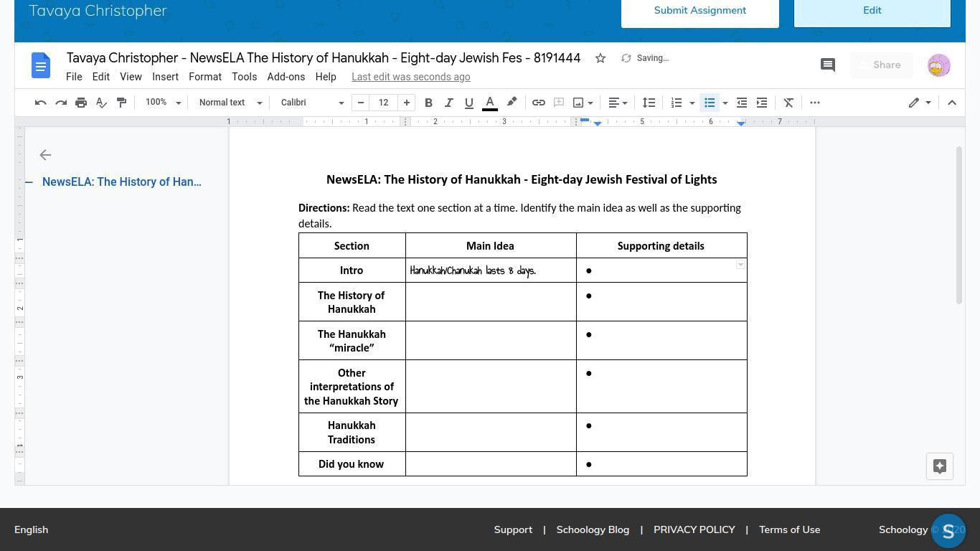This screenshot has height=551, width=980.
Task: Toggle Italic formatting
Action: (448, 103)
